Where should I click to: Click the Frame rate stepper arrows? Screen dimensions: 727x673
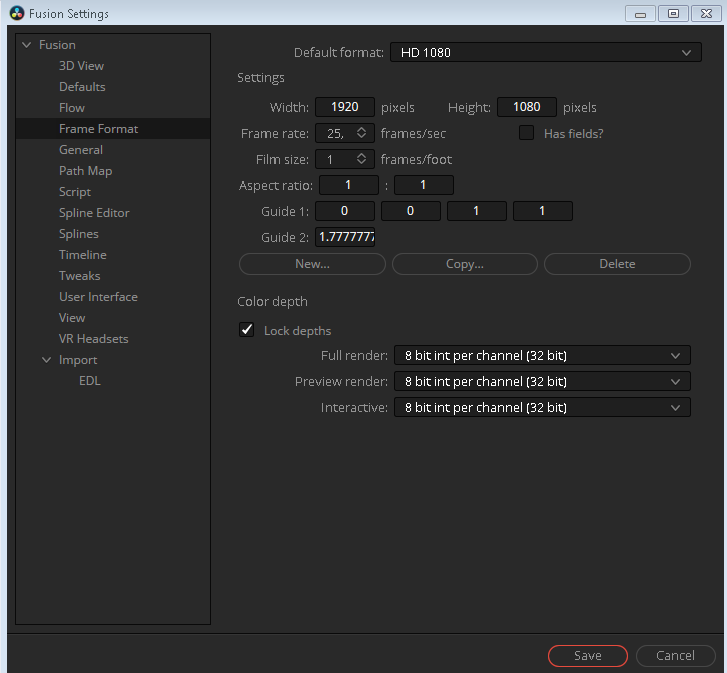point(362,133)
